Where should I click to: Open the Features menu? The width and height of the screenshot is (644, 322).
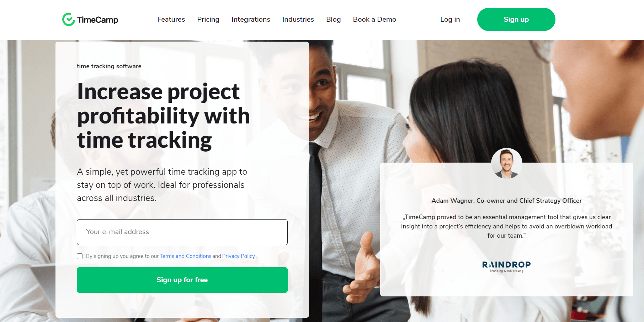(171, 19)
